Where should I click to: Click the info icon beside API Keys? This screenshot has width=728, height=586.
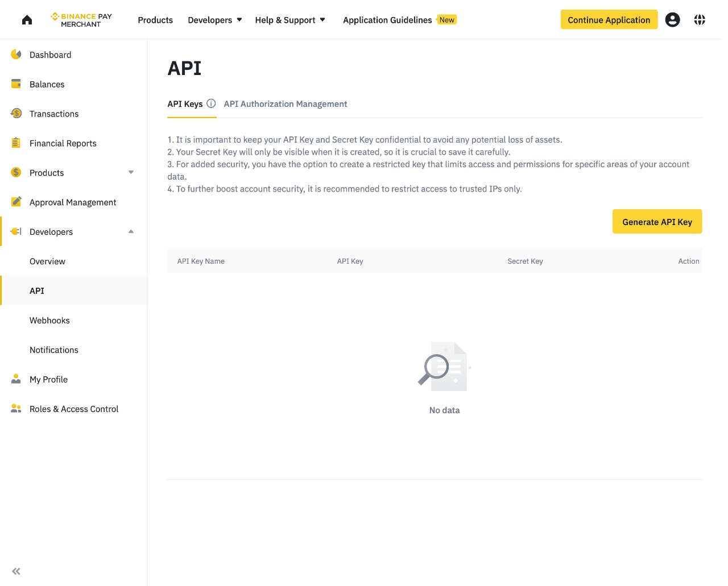tap(211, 103)
